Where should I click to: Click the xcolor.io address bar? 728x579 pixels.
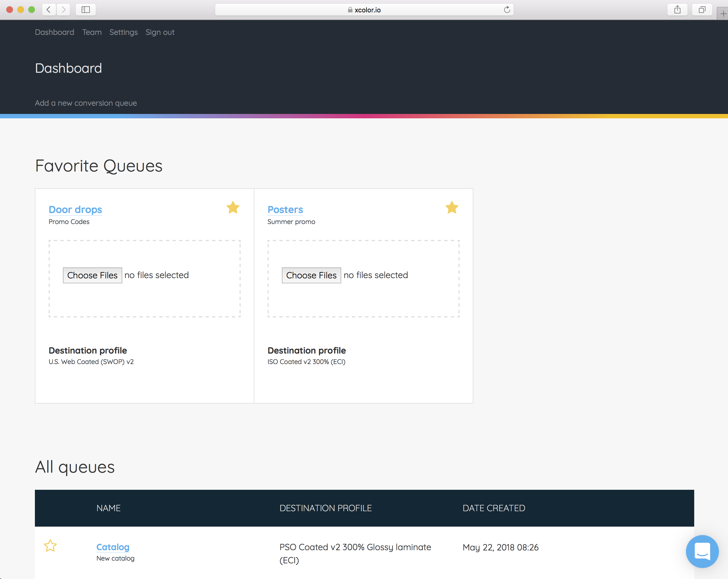(364, 10)
